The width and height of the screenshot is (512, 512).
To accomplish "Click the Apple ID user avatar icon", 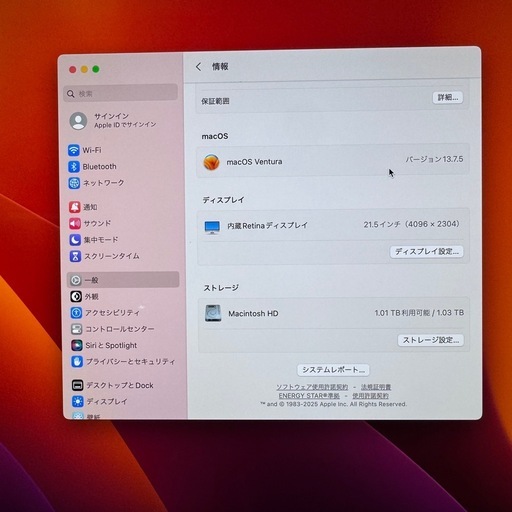I will (78, 121).
